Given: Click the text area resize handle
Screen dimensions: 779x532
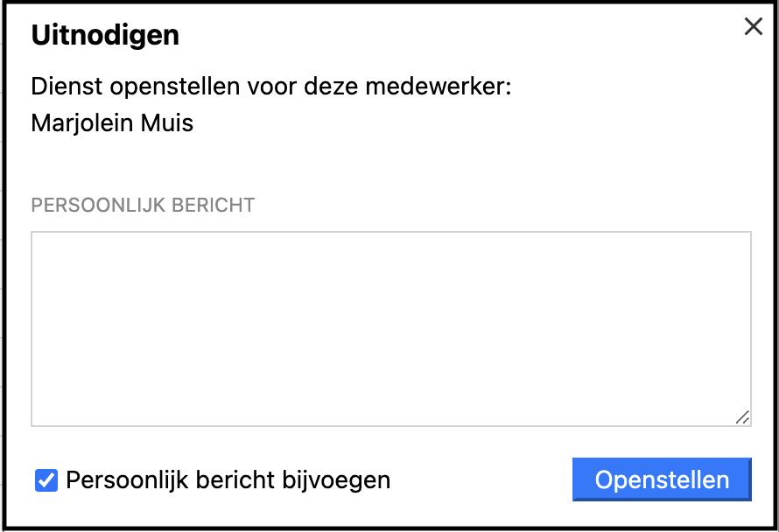Looking at the screenshot, I should pos(742,417).
